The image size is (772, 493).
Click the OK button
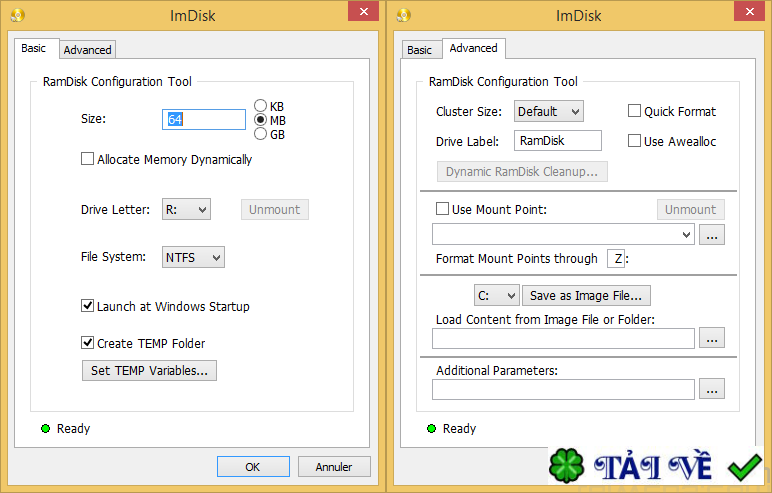(x=253, y=466)
